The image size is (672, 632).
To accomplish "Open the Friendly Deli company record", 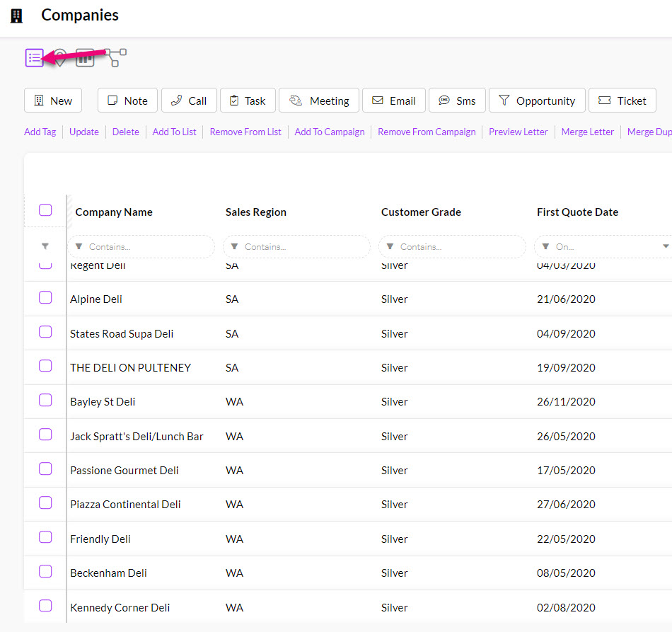I will 100,539.
